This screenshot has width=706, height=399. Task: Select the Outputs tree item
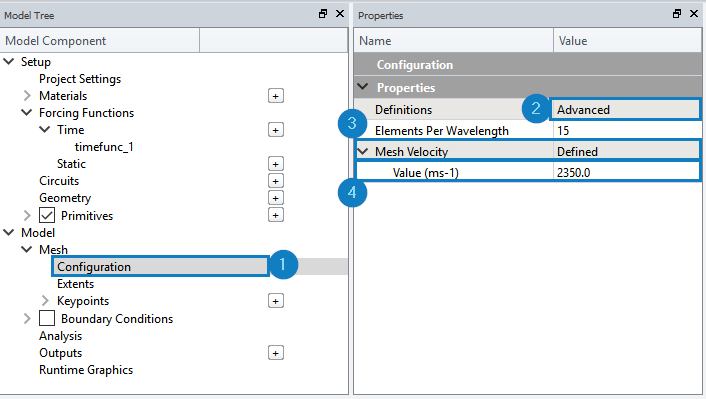60,353
